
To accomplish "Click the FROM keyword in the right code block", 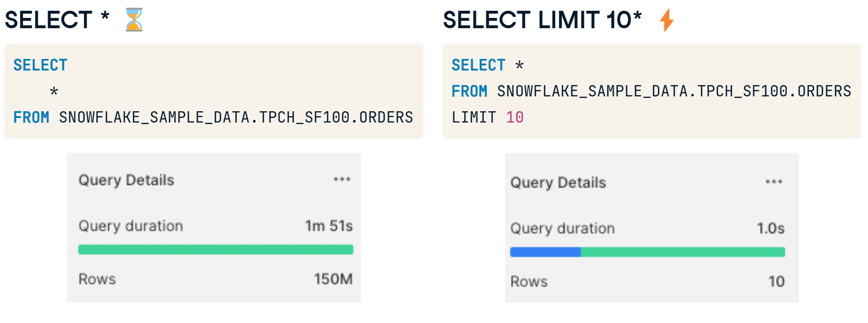I will (469, 91).
